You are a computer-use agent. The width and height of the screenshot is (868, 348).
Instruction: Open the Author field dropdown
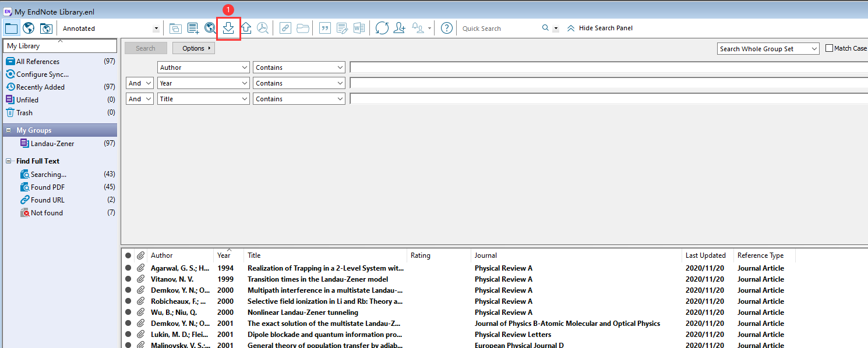[x=203, y=68]
